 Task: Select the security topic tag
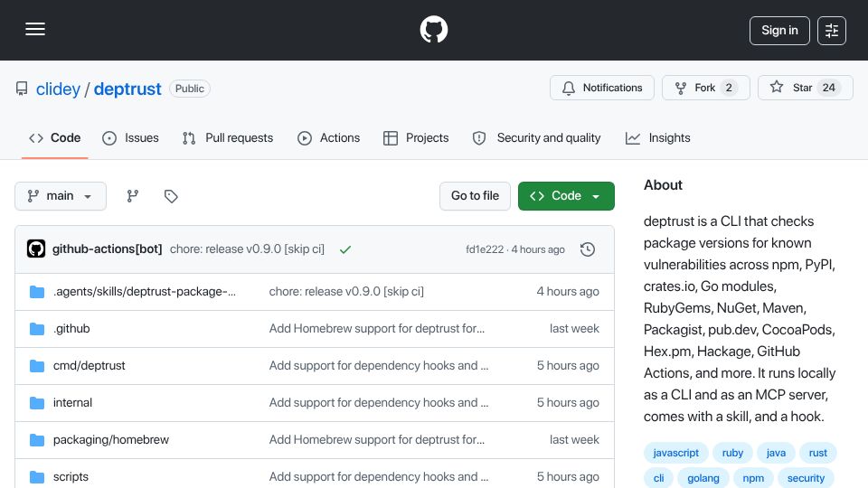click(x=806, y=478)
